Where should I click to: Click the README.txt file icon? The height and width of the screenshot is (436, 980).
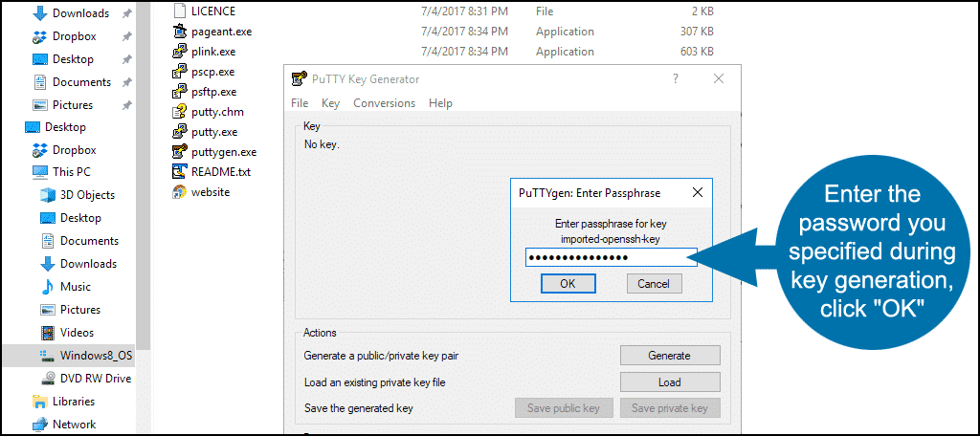click(x=179, y=172)
